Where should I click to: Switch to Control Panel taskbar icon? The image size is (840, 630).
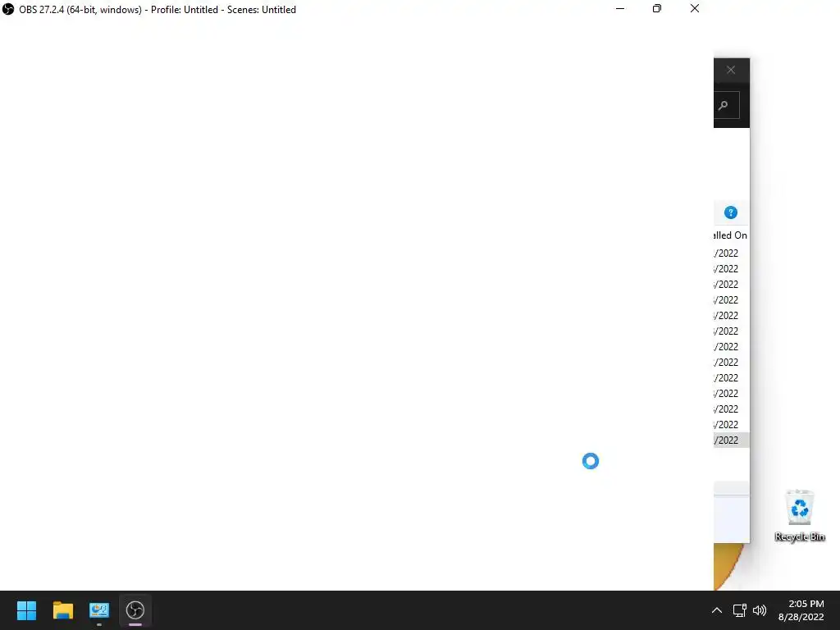click(99, 610)
